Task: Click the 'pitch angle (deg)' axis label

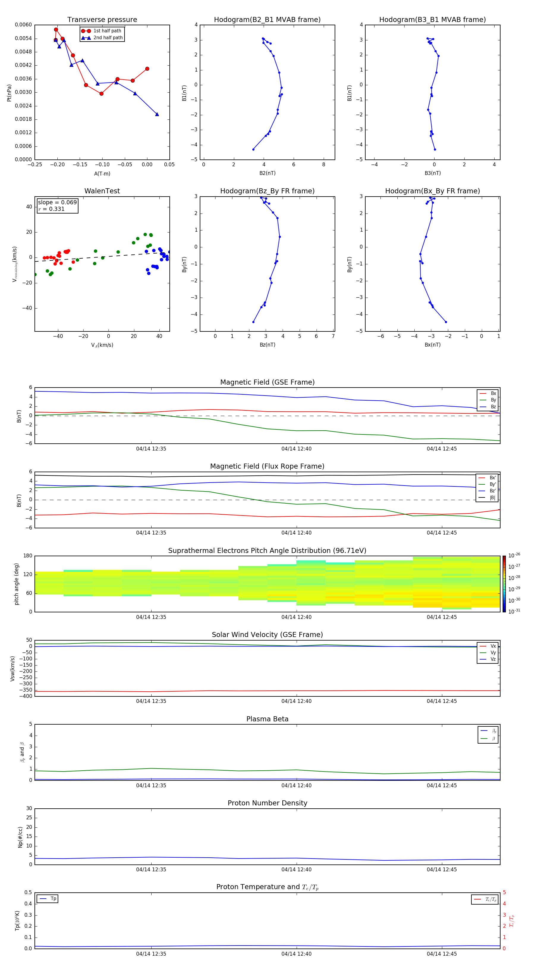Action: coord(16,584)
